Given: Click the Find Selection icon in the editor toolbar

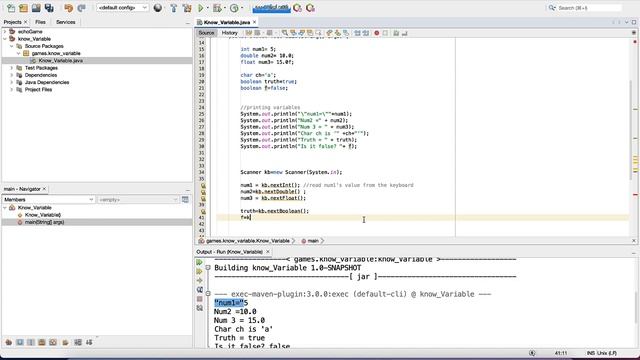Looking at the screenshot, I should pyautogui.click(x=284, y=33).
